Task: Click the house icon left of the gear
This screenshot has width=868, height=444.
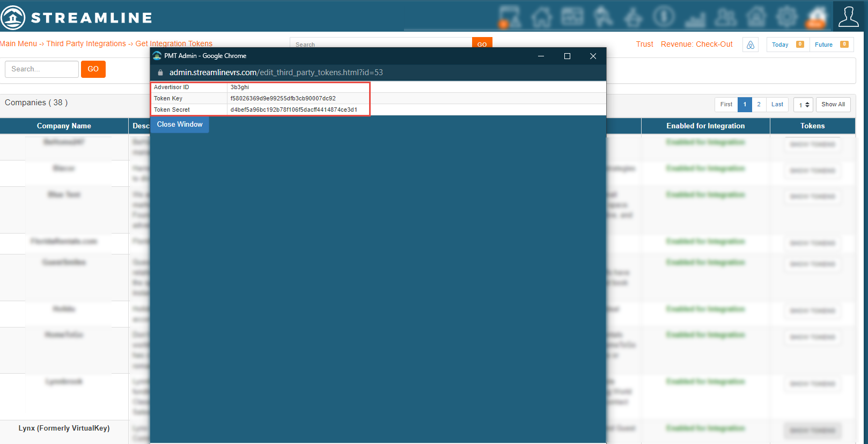Action: click(756, 17)
